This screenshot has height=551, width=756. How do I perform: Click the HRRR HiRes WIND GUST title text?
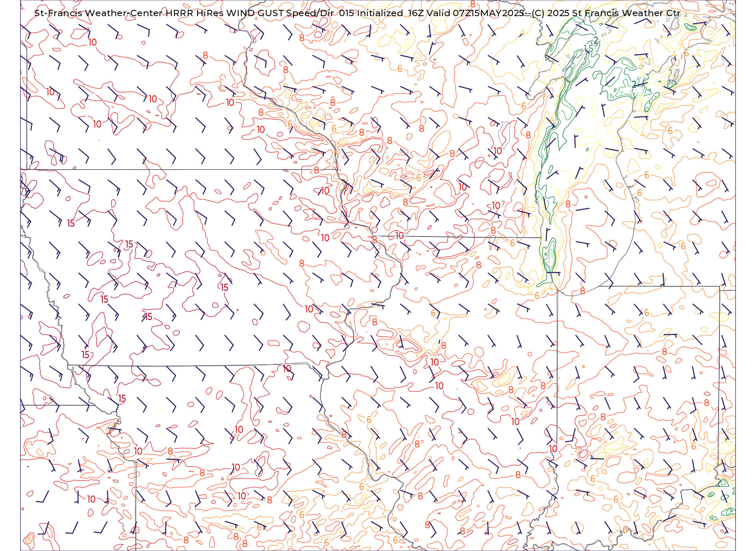pyautogui.click(x=225, y=13)
